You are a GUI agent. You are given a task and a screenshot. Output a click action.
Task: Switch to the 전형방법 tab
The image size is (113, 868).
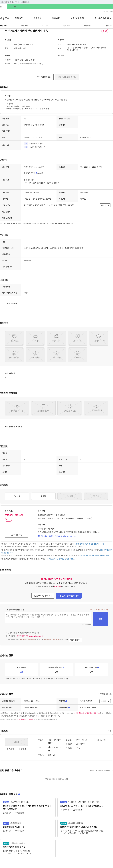coord(87,26)
